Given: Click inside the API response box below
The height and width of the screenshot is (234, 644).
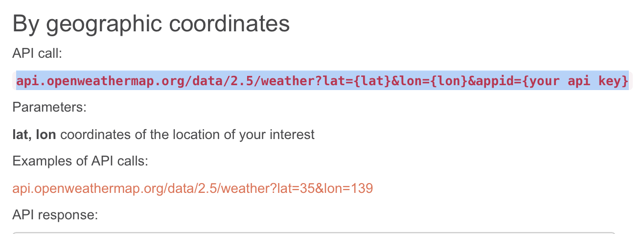Looking at the screenshot, I should pos(314,233).
